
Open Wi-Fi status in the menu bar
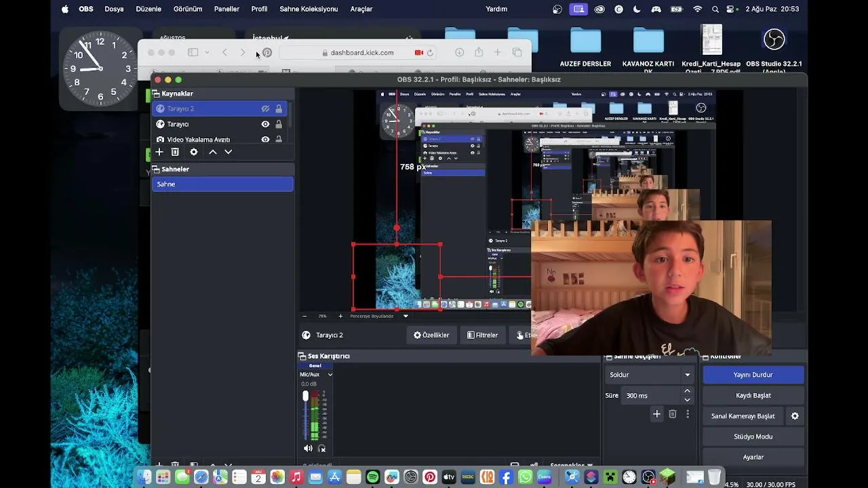[x=698, y=9]
